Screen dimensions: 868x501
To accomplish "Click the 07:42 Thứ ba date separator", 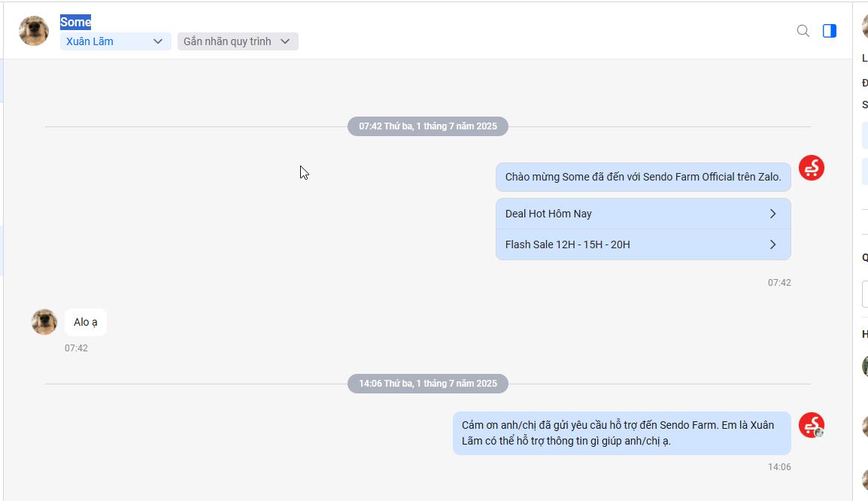I will pos(428,126).
